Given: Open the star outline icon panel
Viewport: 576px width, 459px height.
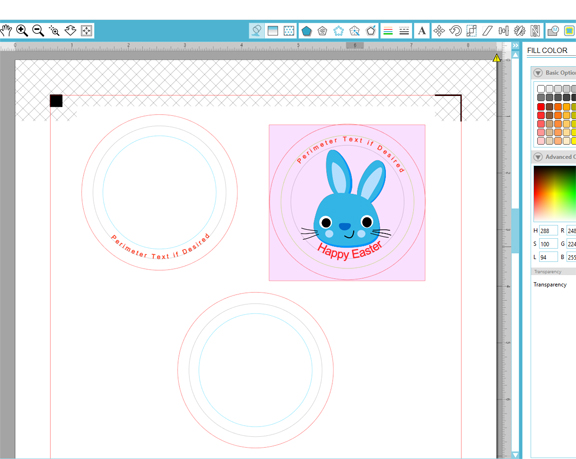Looking at the screenshot, I should [x=338, y=31].
